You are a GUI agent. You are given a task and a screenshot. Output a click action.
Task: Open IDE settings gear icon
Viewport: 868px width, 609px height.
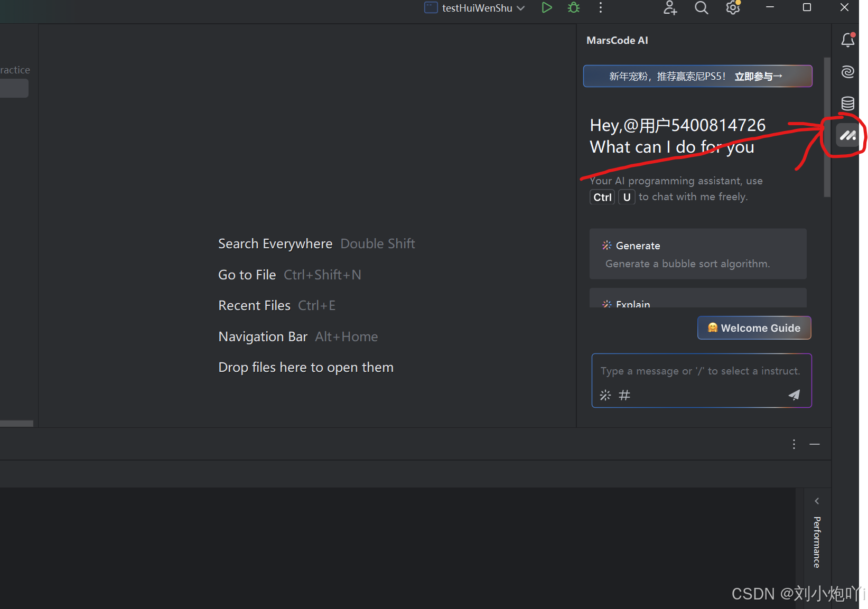pos(733,8)
